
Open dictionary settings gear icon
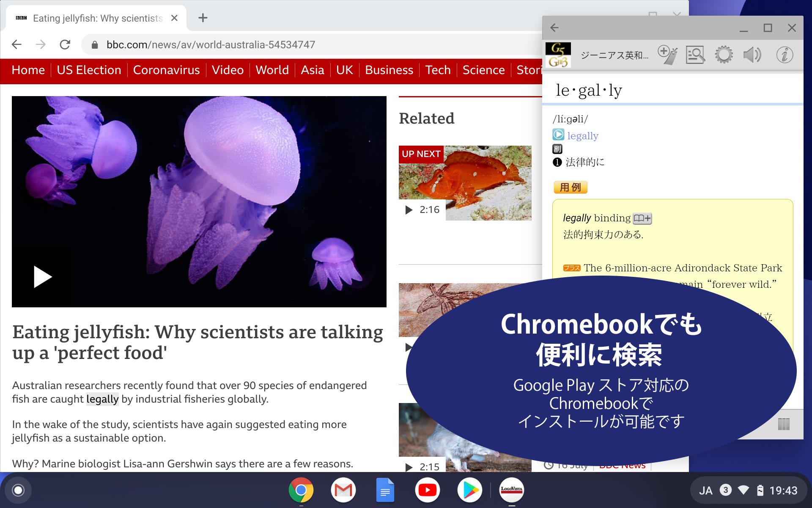point(724,55)
